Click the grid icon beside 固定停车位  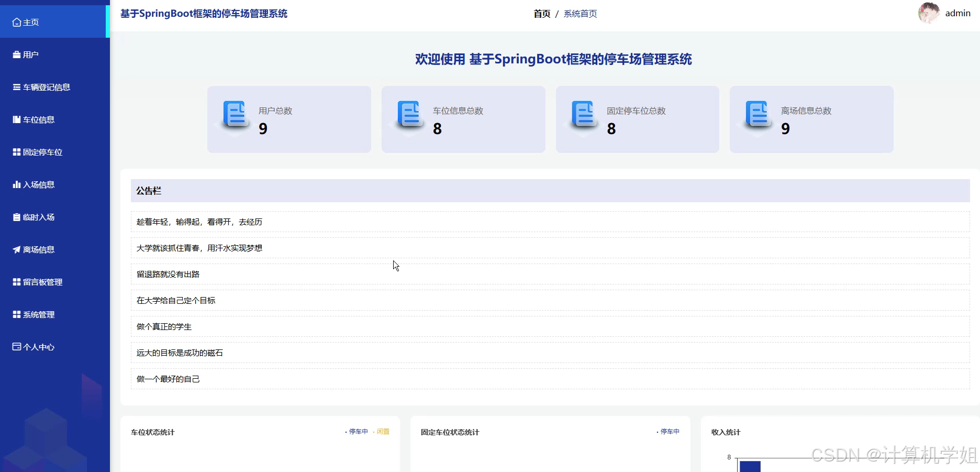(x=17, y=152)
